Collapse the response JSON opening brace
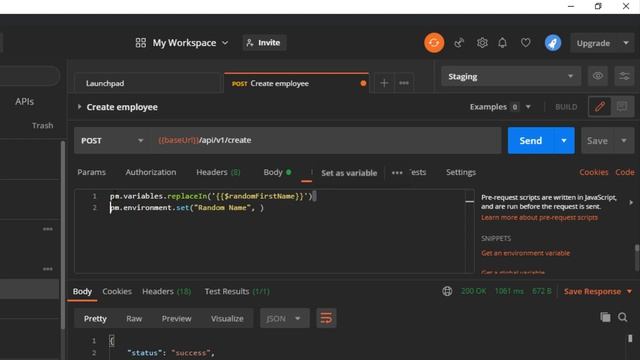This screenshot has width=640, height=360. 111,340
